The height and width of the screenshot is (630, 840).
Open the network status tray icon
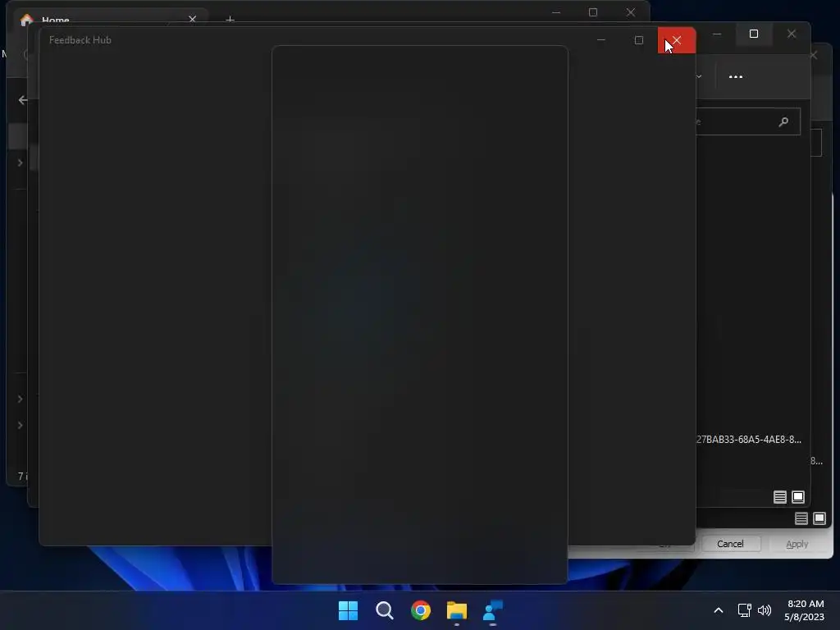coord(744,610)
